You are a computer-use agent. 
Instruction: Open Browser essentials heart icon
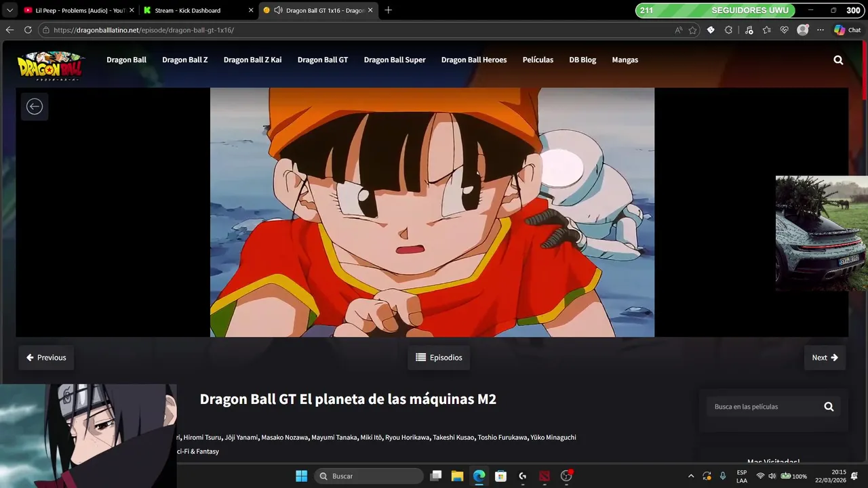[785, 30]
